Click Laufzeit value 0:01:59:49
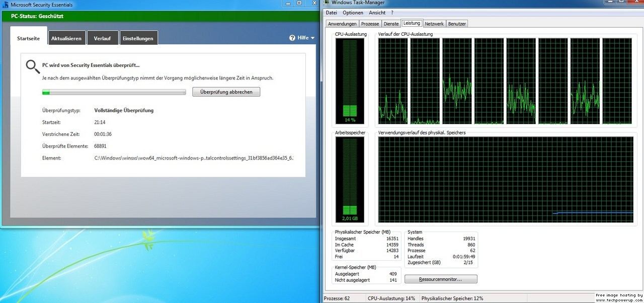644x303 pixels. (x=464, y=257)
